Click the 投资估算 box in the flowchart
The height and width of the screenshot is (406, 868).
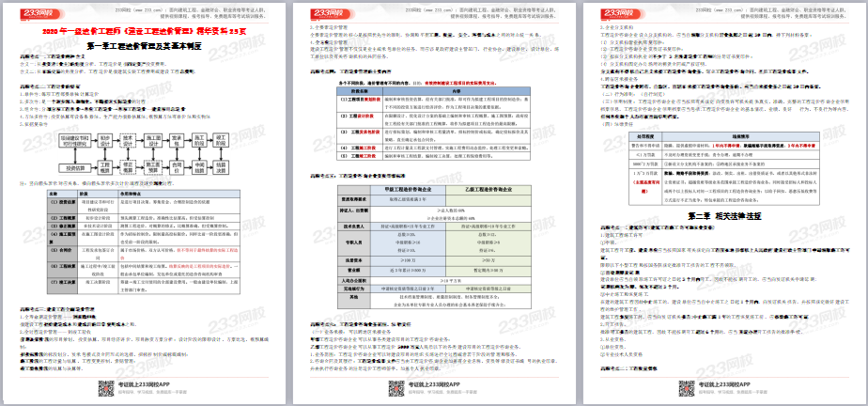(71, 168)
